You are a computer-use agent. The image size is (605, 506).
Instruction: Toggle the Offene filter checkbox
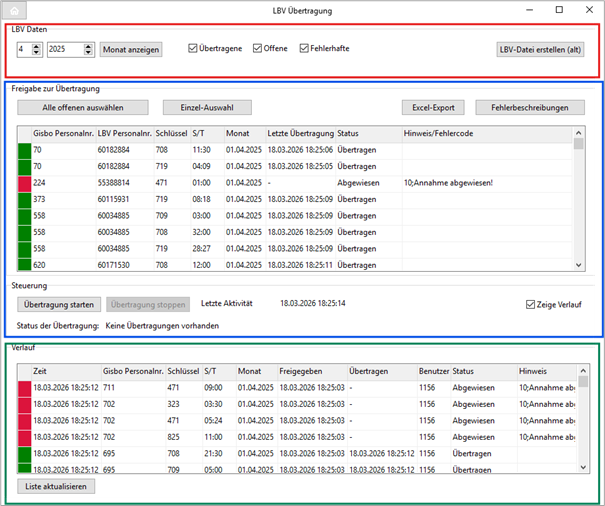[257, 48]
